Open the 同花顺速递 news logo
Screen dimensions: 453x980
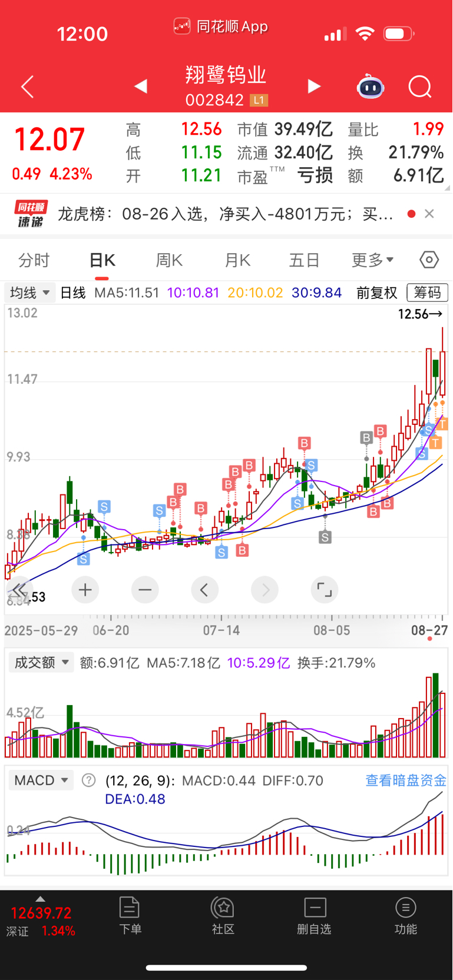click(x=31, y=214)
